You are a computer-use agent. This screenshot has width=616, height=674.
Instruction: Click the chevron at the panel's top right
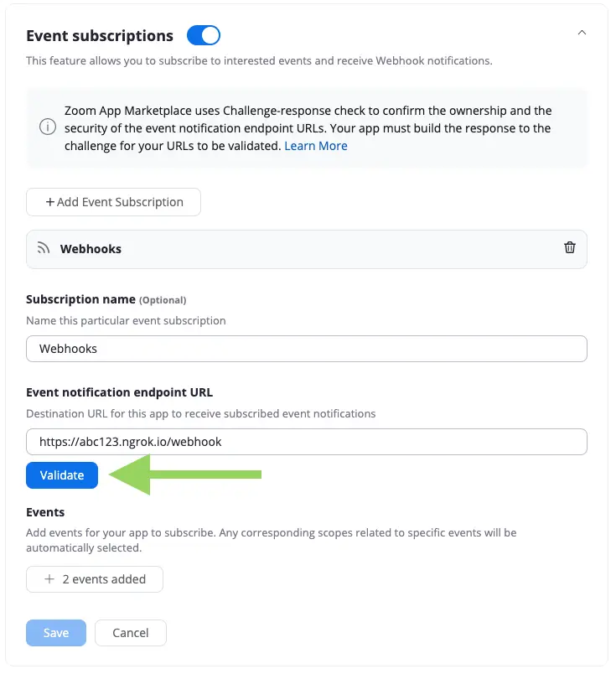pyautogui.click(x=583, y=30)
